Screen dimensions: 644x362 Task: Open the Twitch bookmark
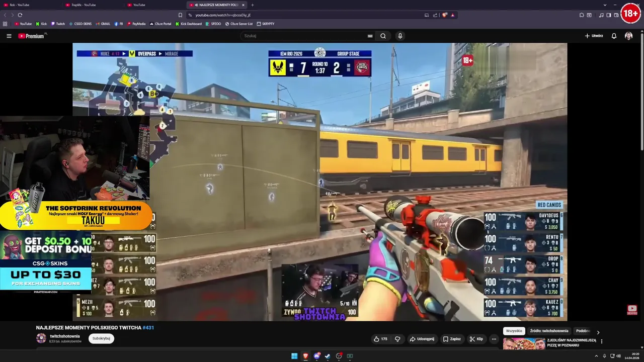(58, 24)
